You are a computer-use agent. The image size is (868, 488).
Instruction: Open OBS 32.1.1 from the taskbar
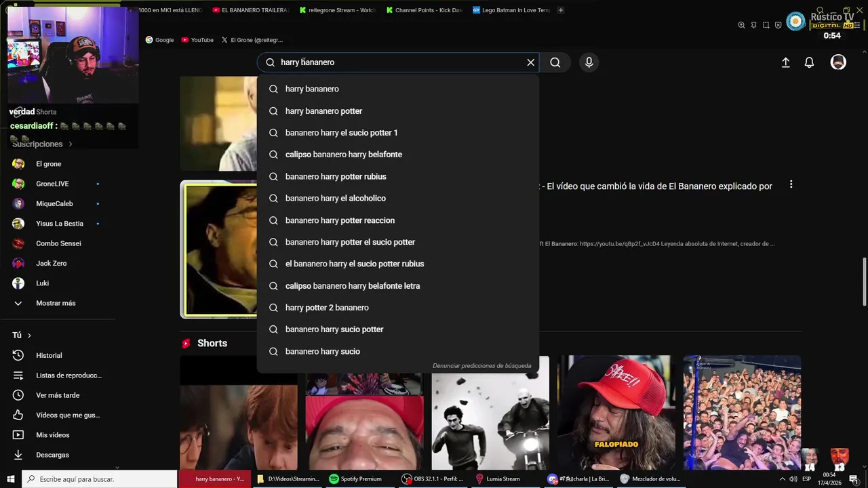(x=432, y=479)
